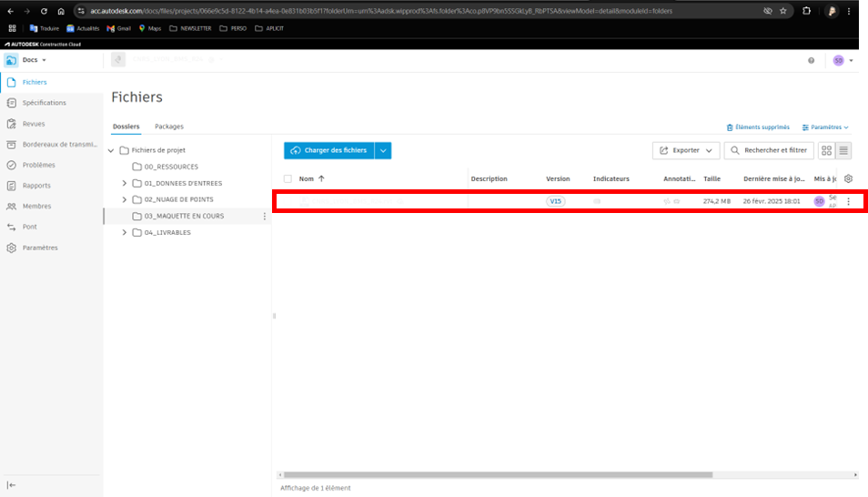Bookmark this page with star icon
The height and width of the screenshot is (497, 868).
782,11
